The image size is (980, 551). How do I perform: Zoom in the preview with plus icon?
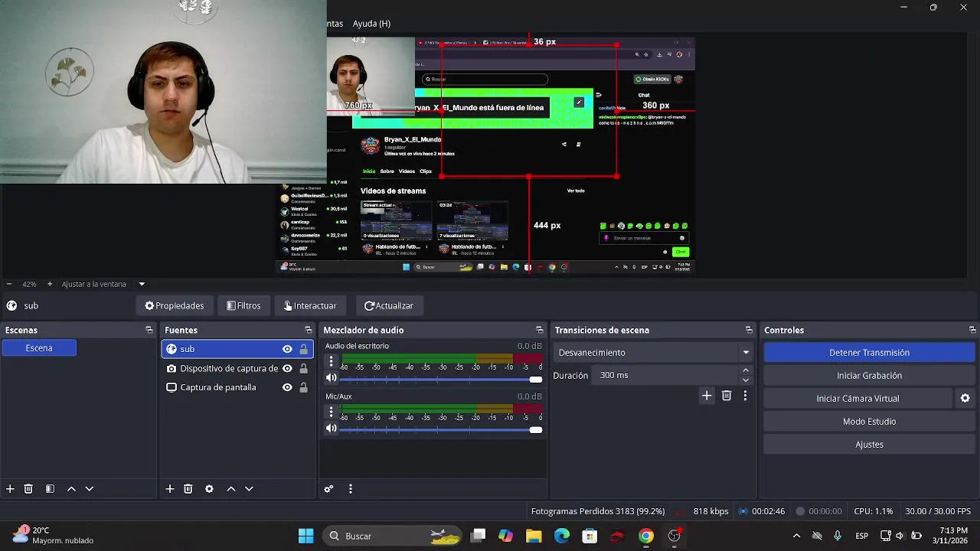[x=50, y=284]
